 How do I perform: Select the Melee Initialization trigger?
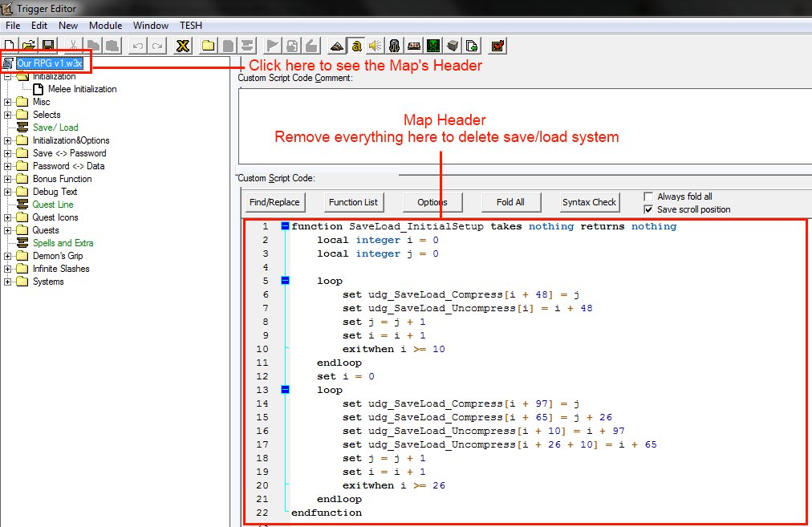click(83, 89)
